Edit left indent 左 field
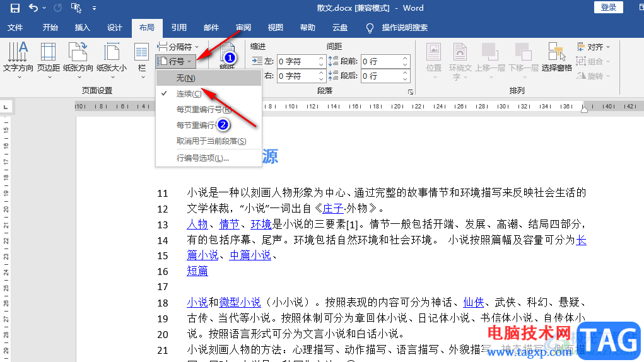Screen dimensions: 644x362 tap(297, 62)
